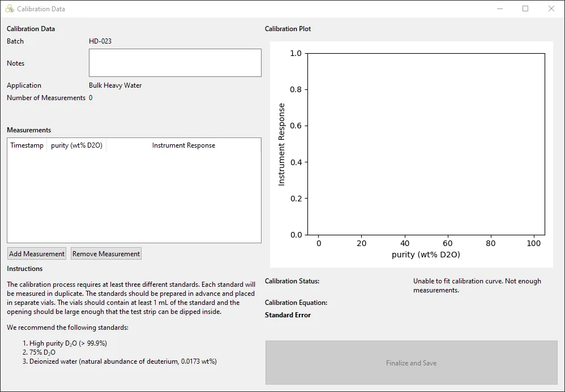The width and height of the screenshot is (565, 392).
Task: Close the Calibration Data window
Action: tap(551, 8)
